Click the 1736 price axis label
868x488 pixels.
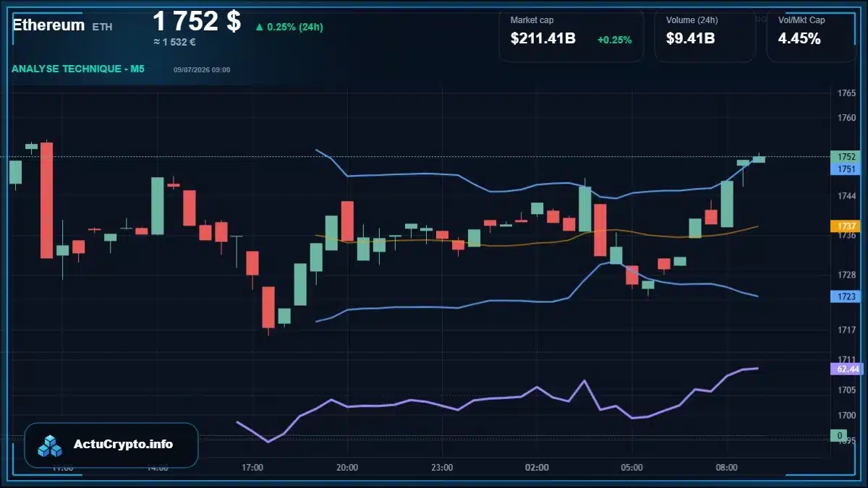pos(846,236)
